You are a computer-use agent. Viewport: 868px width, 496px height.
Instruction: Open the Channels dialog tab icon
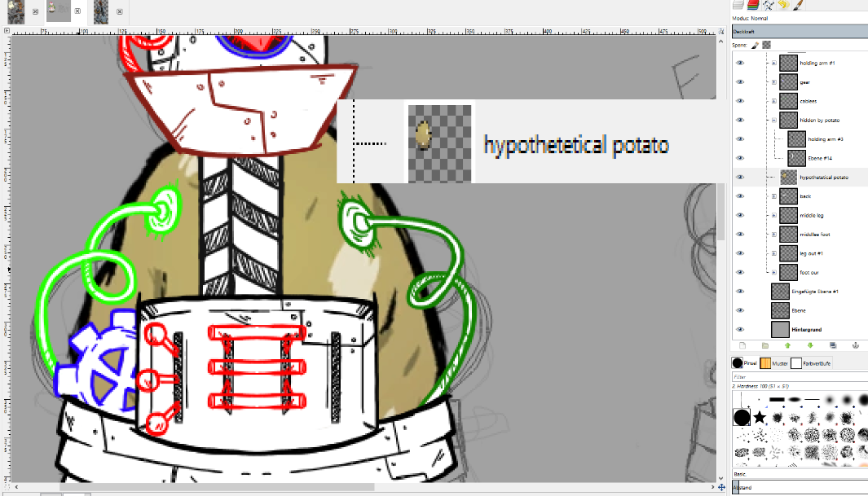[751, 5]
